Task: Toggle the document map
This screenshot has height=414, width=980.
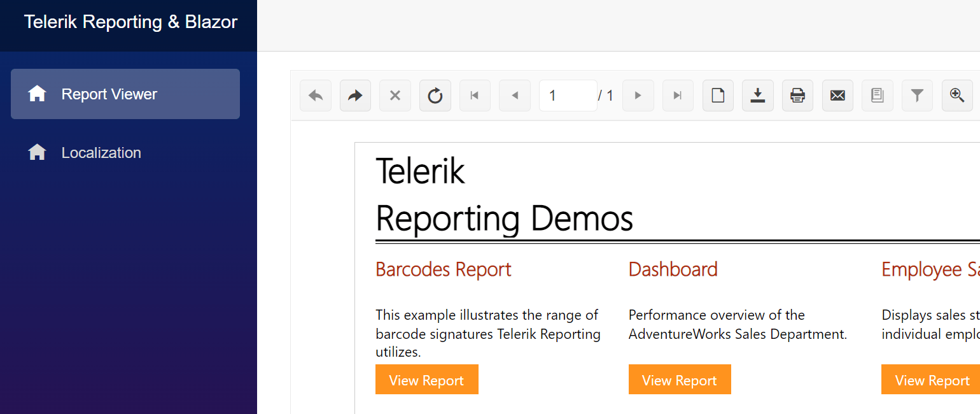Action: coord(878,96)
